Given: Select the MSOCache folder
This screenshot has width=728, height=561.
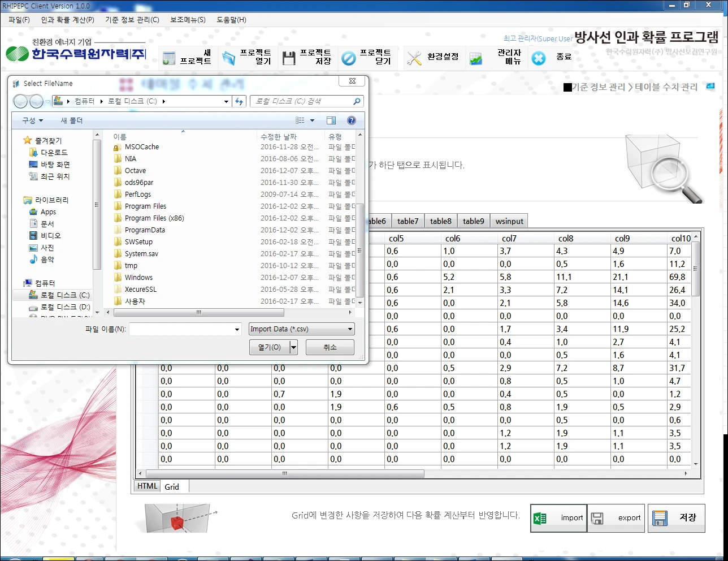Looking at the screenshot, I should tap(142, 147).
